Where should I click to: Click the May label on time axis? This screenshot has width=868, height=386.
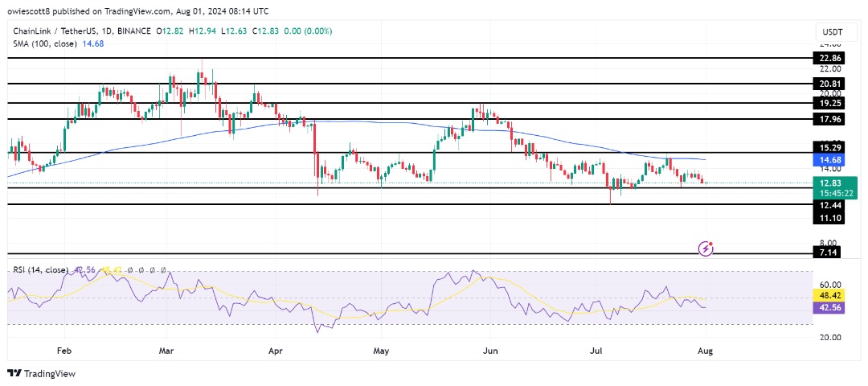(382, 351)
